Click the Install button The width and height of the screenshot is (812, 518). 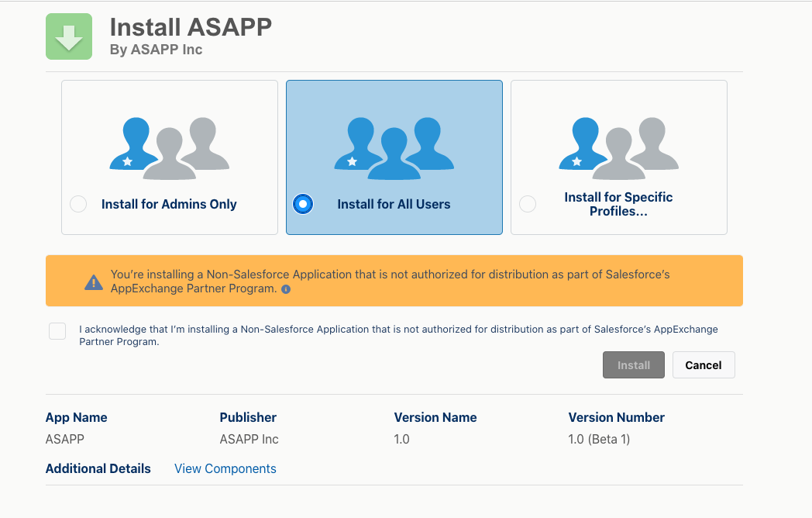[x=633, y=365]
